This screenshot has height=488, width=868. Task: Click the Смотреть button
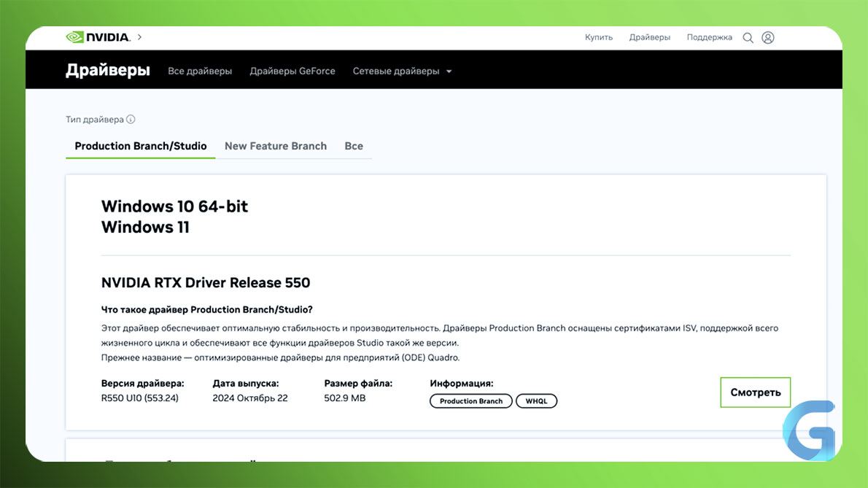click(x=755, y=392)
